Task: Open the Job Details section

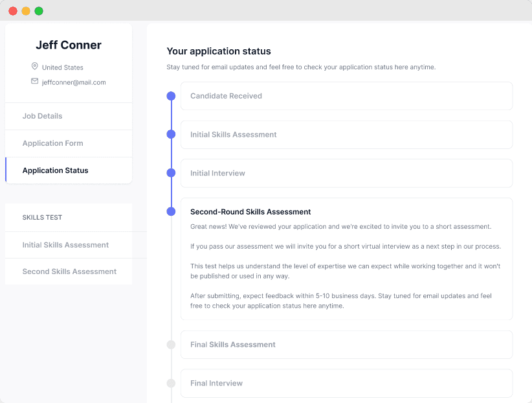Action: 69,116
